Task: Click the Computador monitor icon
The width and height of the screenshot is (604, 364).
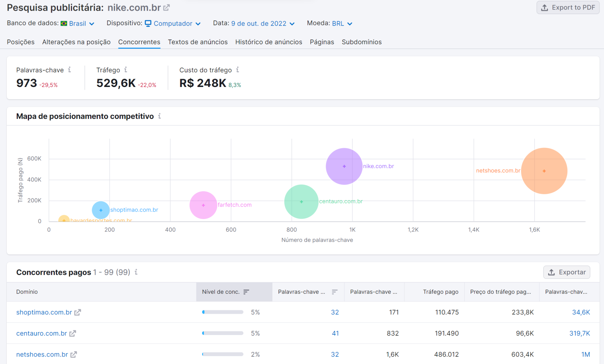Action: point(148,23)
